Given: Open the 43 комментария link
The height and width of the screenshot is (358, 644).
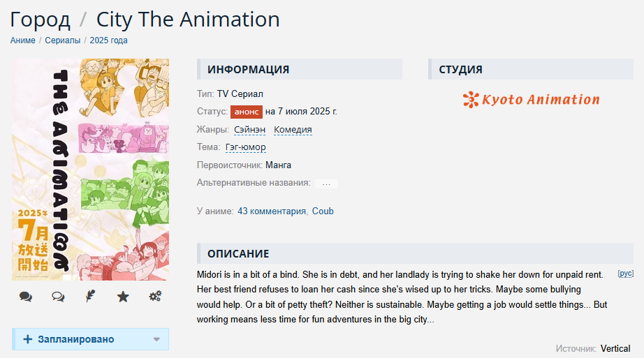Looking at the screenshot, I should coord(272,211).
